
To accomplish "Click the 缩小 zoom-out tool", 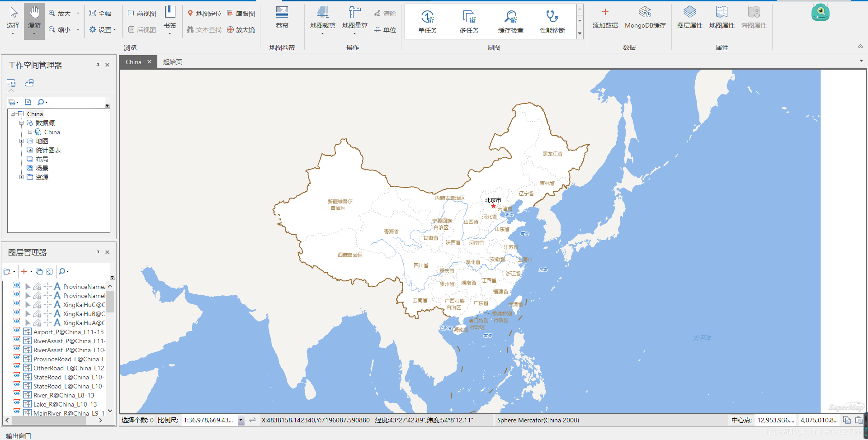I will pos(60,30).
